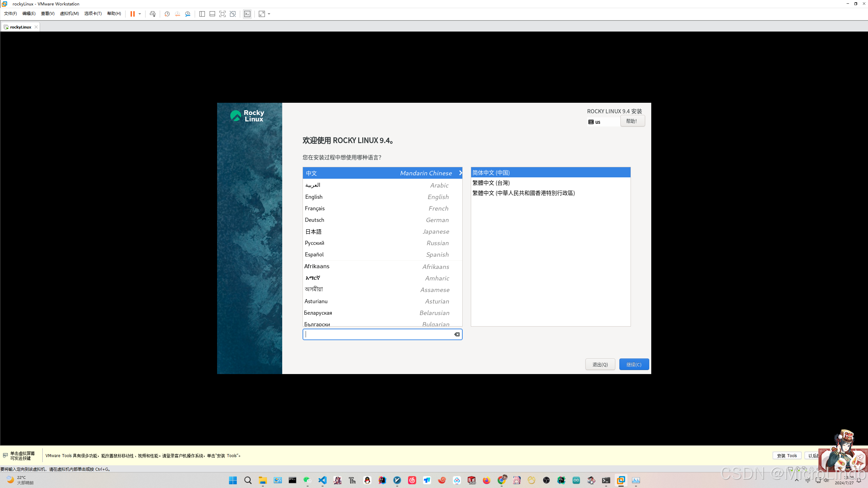
Task: Click the Revert to snapshot icon
Action: coord(177,14)
